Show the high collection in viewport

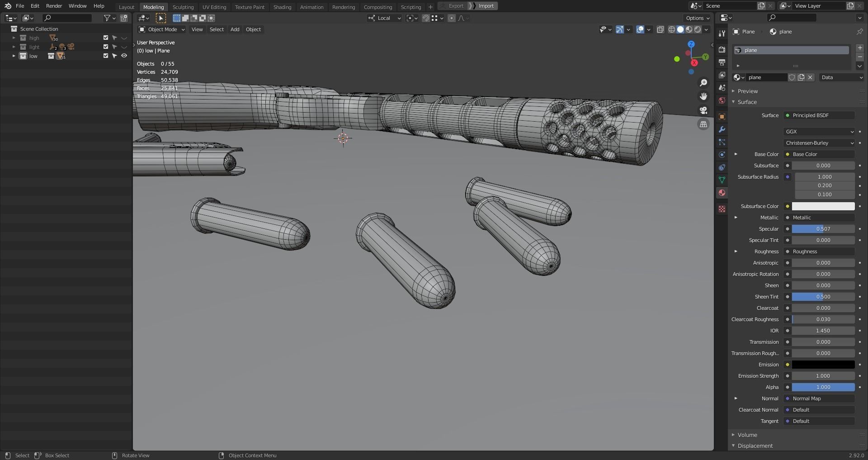[124, 38]
